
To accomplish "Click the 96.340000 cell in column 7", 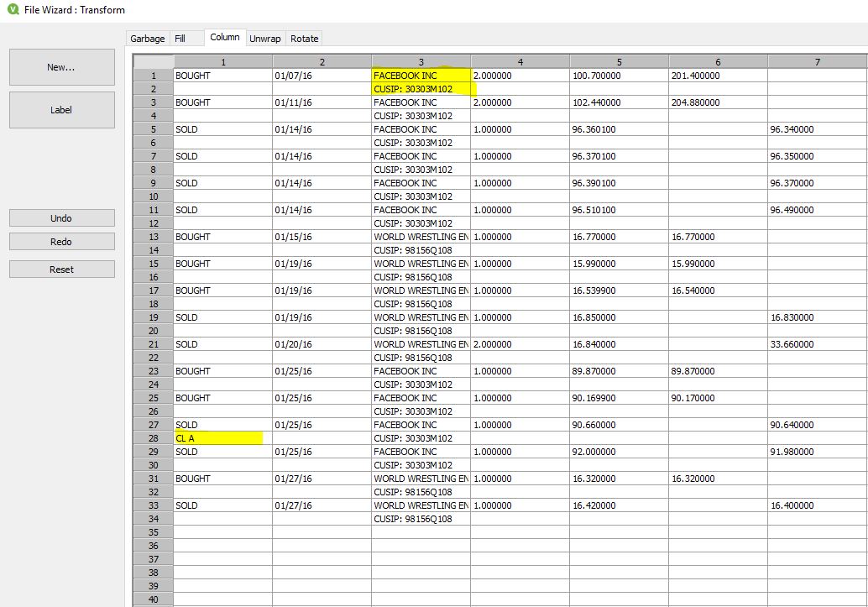I will coord(818,129).
